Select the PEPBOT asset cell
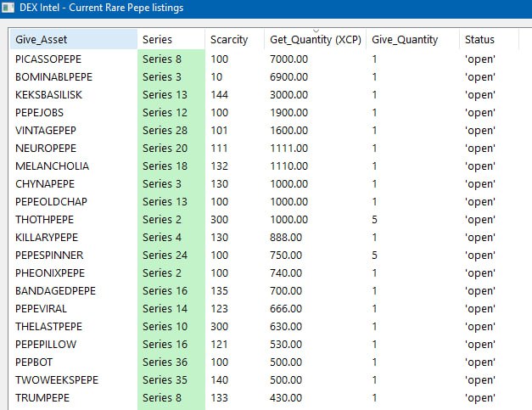Viewport: 532px width, 410px height. (34, 362)
